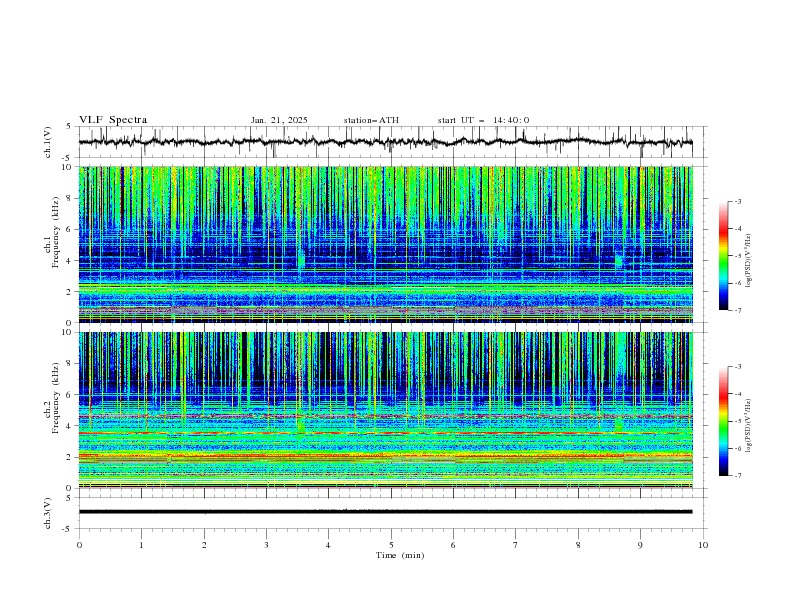792x612 pixels.
Task: Click the upper colorbar's log(PSD) label
Action: 749,261
